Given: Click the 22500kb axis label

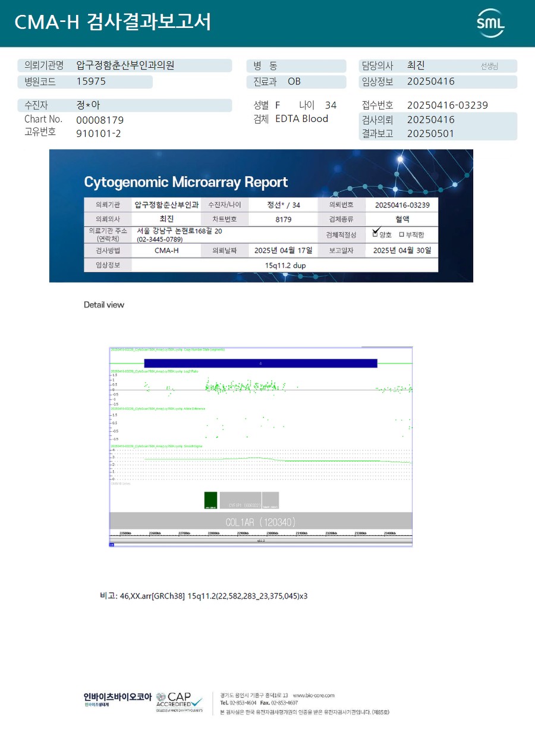Looking at the screenshot, I should tap(125, 534).
